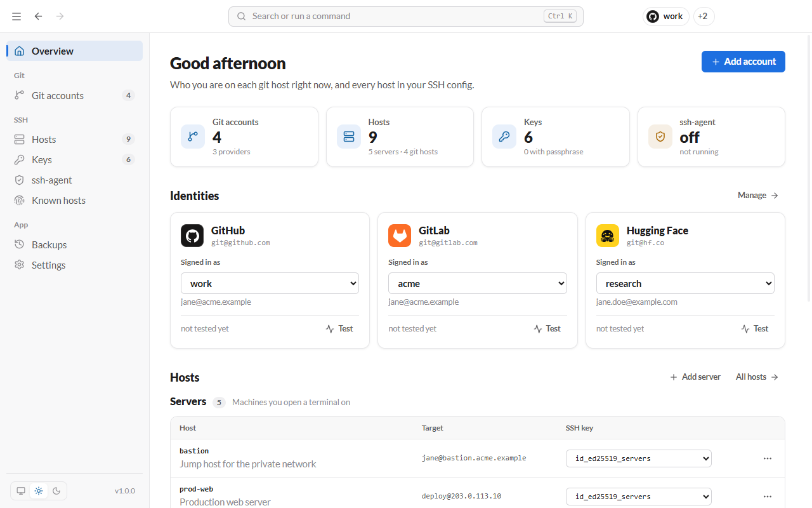Click the Manage identities link

coord(758,195)
